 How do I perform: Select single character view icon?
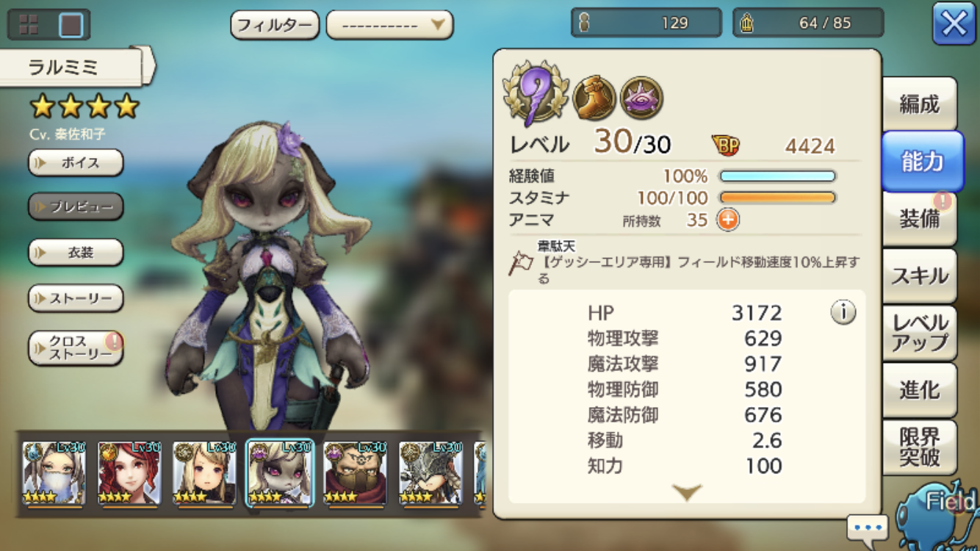pos(71,25)
